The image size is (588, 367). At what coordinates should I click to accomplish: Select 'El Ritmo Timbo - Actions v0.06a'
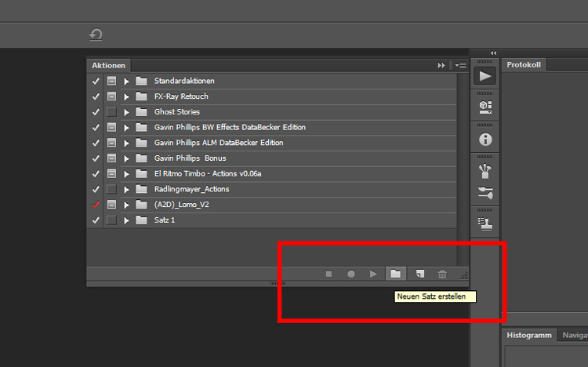pyautogui.click(x=208, y=174)
